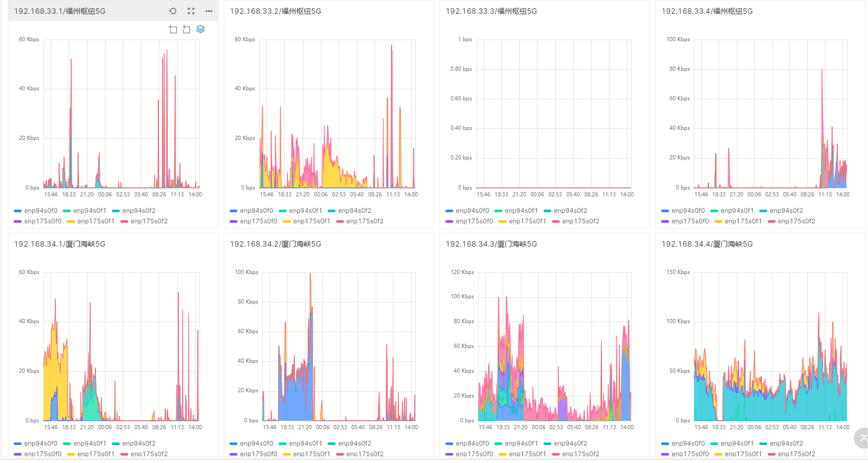Toggle enp94s0f2 series in 192.168.34.2 legend
The image size is (868, 463).
coord(349,443)
